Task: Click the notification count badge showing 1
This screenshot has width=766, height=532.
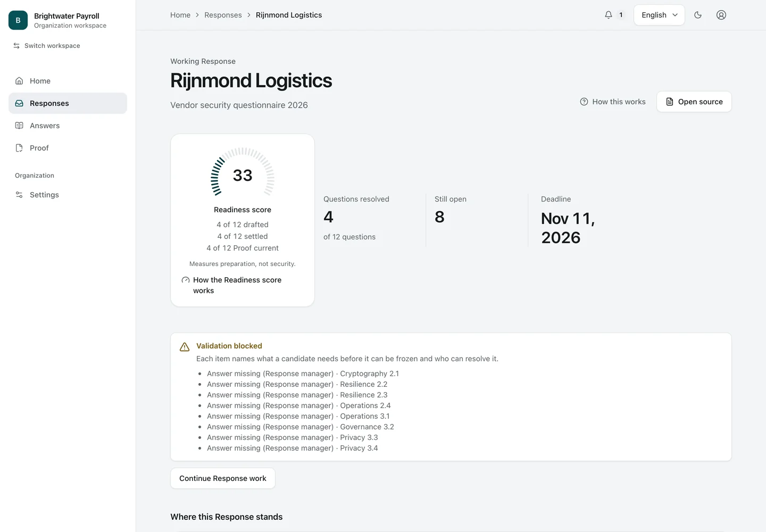Action: pyautogui.click(x=621, y=15)
